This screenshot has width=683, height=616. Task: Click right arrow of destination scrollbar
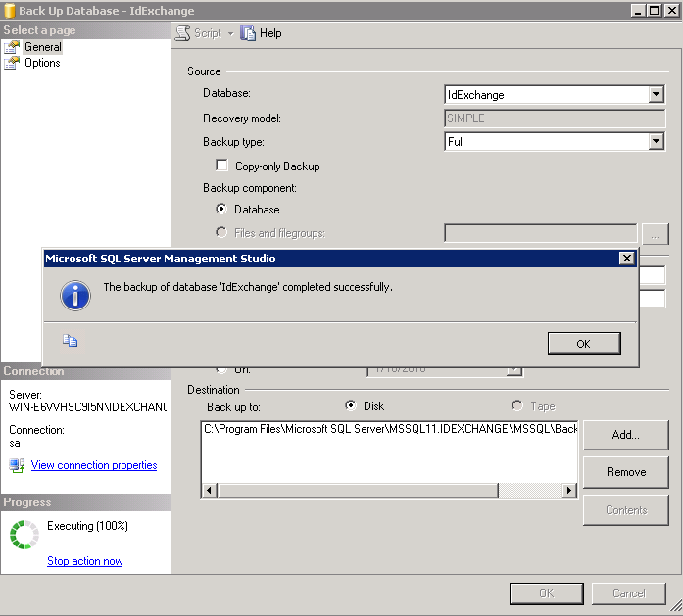click(x=568, y=491)
